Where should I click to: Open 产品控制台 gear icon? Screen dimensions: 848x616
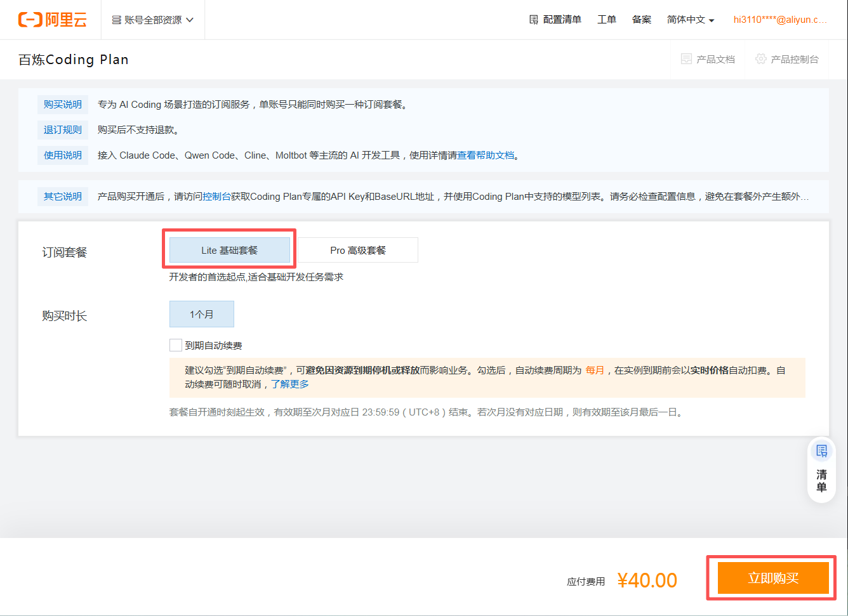point(760,59)
